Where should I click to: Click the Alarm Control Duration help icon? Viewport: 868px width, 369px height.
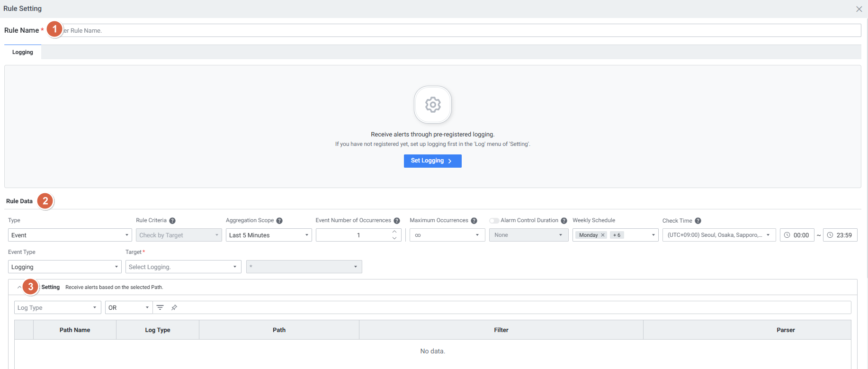564,221
